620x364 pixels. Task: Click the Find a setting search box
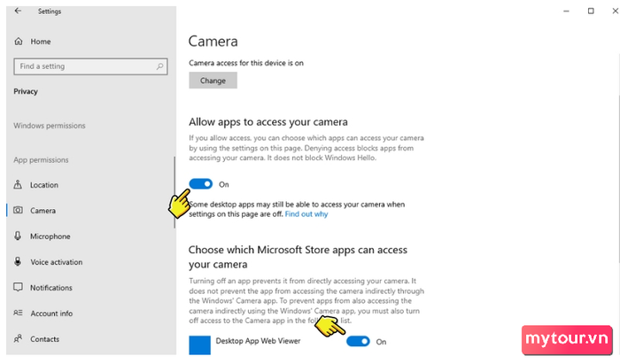point(90,66)
